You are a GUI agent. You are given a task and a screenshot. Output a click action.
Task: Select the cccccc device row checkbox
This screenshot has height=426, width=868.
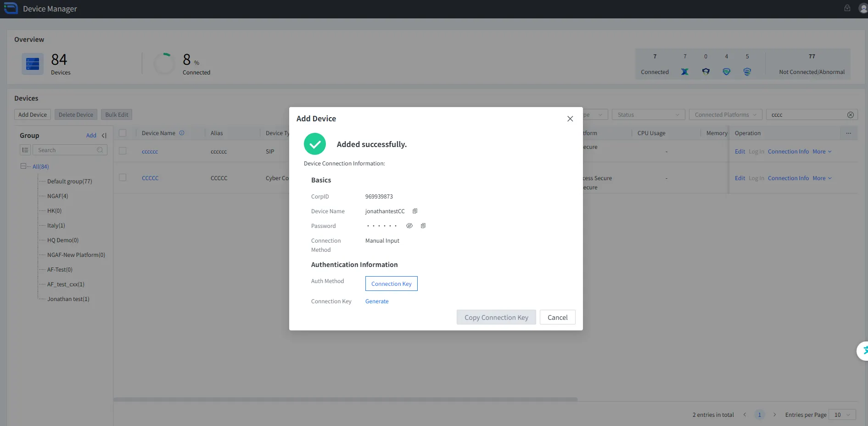(123, 151)
